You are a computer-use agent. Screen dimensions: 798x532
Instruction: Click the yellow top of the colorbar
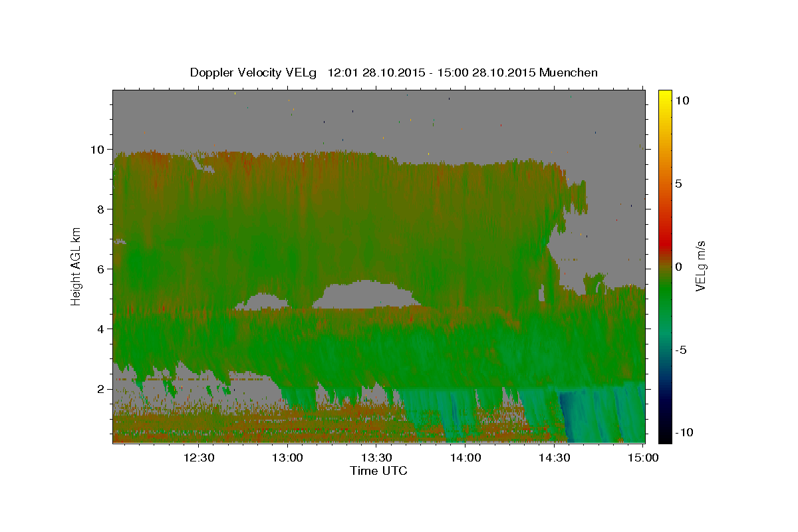point(664,96)
